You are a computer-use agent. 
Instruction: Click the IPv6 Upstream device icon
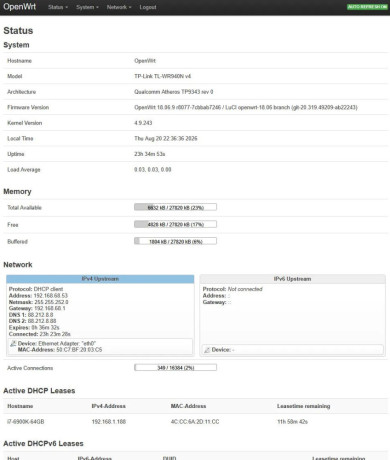click(207, 350)
